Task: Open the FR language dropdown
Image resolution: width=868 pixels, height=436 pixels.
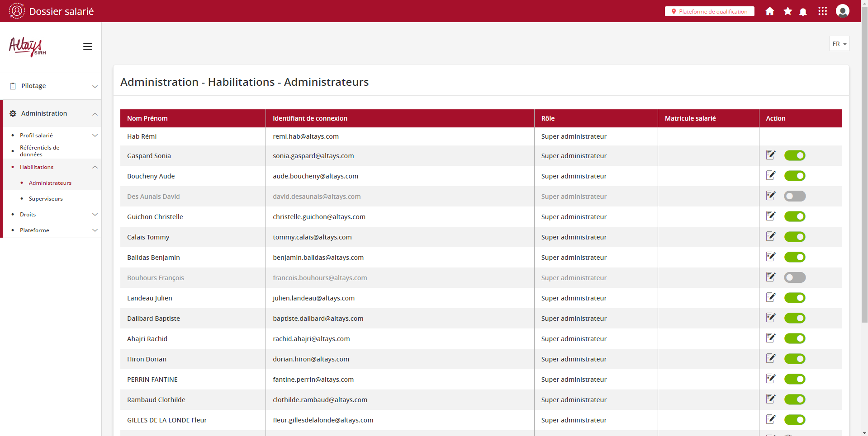Action: click(x=839, y=44)
